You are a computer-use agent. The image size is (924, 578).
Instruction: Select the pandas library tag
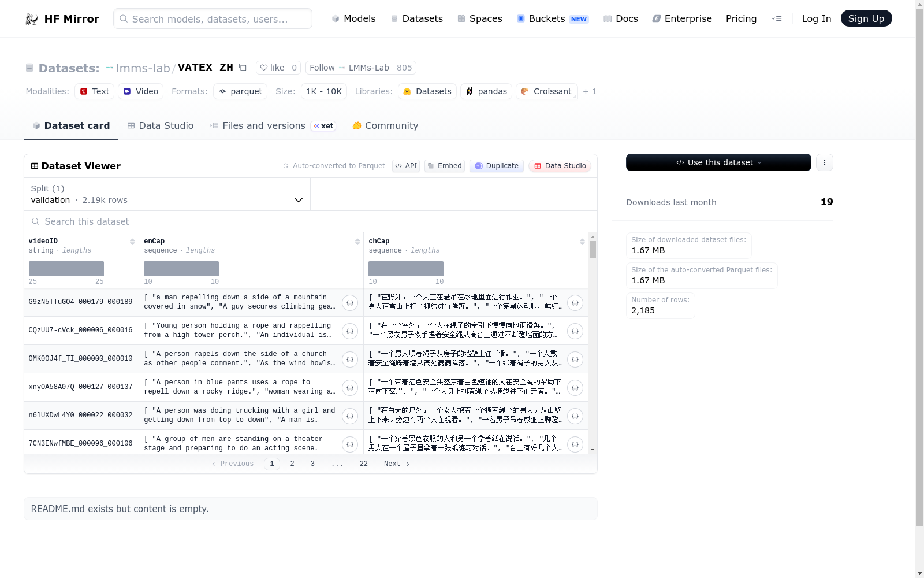[x=486, y=91]
